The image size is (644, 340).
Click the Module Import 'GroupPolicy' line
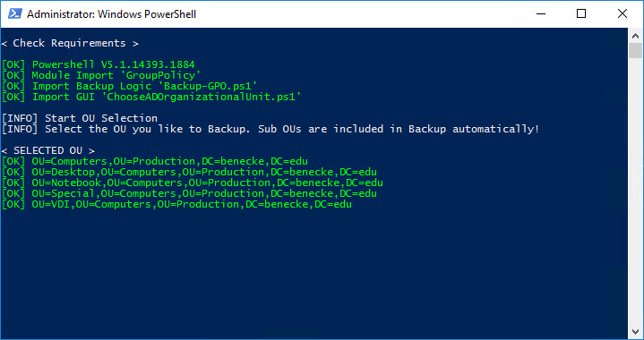(101, 75)
